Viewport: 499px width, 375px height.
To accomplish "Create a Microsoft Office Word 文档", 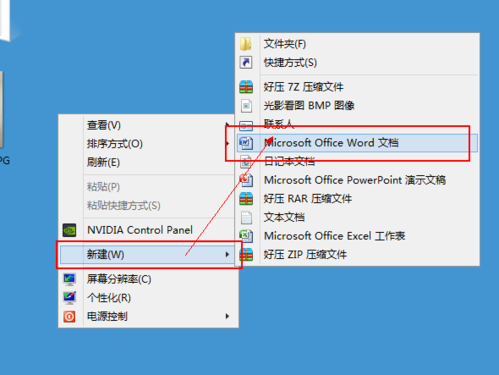I will 357,143.
